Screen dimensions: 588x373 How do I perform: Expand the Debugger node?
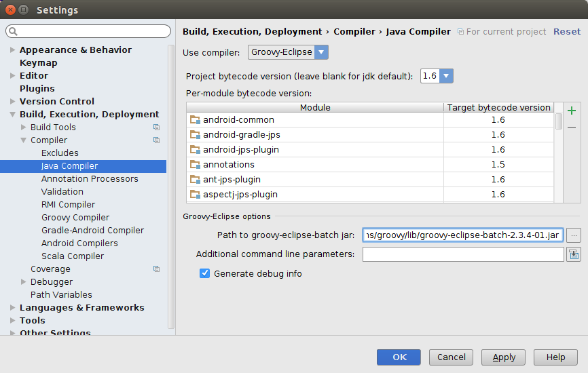[23, 282]
